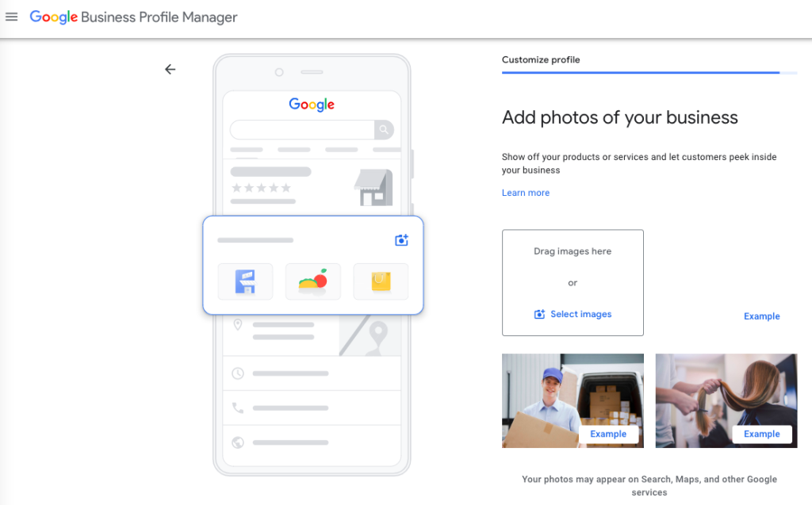
Task: Click Select images to upload photos
Action: [580, 314]
